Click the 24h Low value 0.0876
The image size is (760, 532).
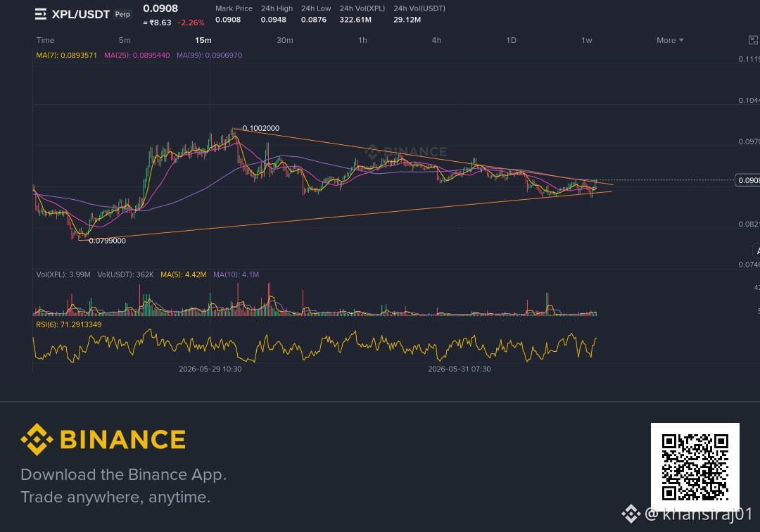pyautogui.click(x=314, y=20)
